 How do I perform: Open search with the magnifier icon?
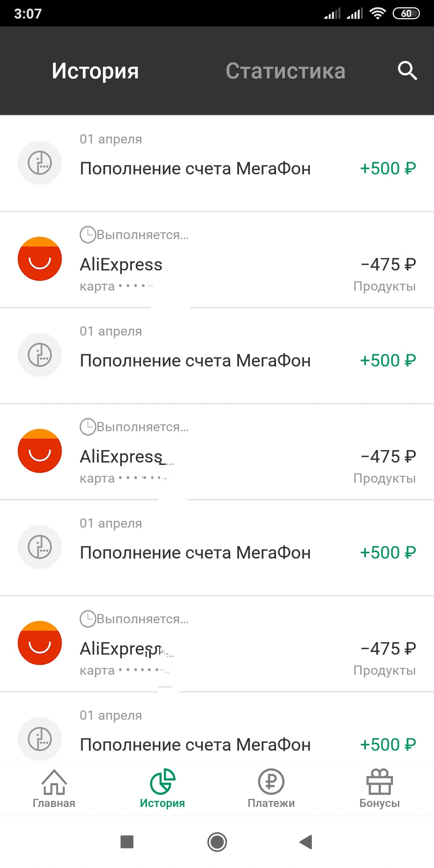coord(407,71)
